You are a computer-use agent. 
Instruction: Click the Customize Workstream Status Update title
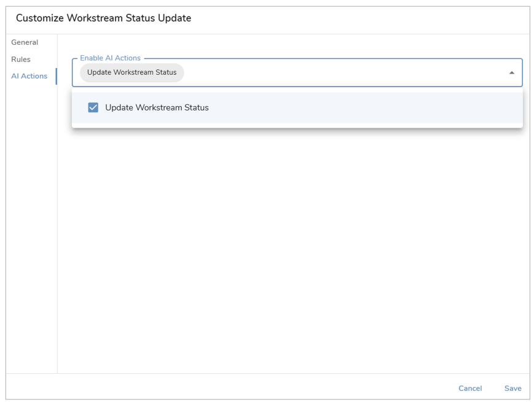pyautogui.click(x=103, y=18)
